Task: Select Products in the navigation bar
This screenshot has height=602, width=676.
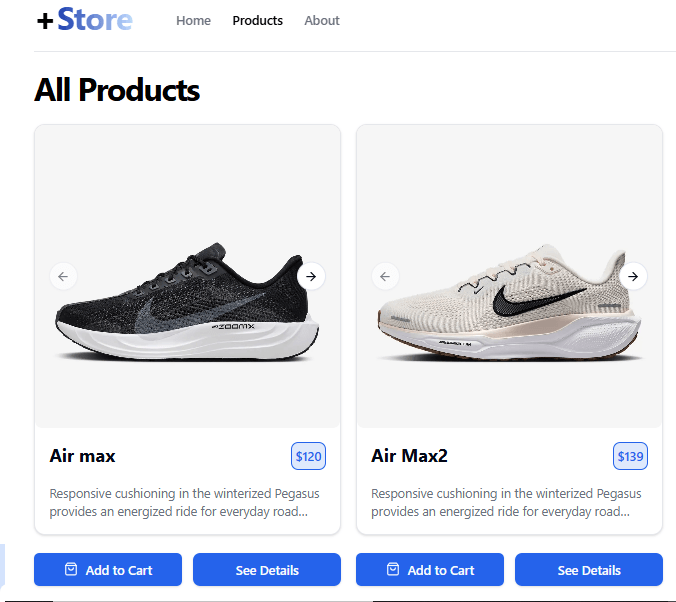Action: [257, 20]
